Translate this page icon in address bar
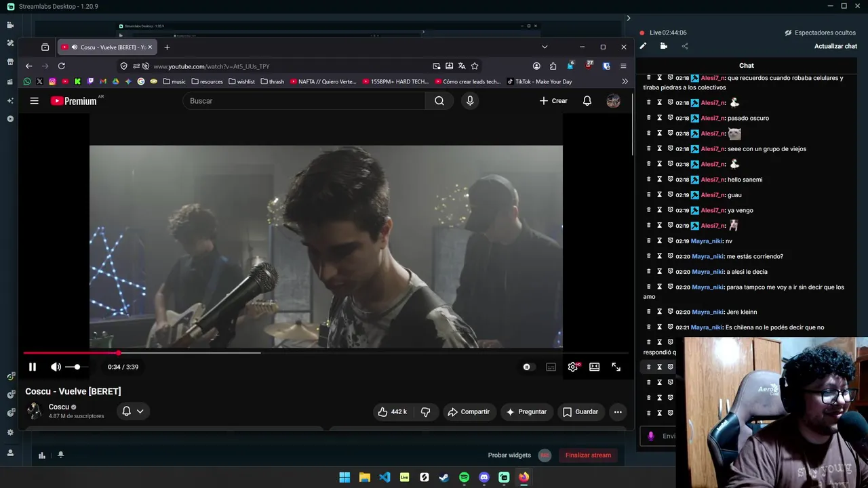Image resolution: width=868 pixels, height=488 pixels. click(462, 66)
